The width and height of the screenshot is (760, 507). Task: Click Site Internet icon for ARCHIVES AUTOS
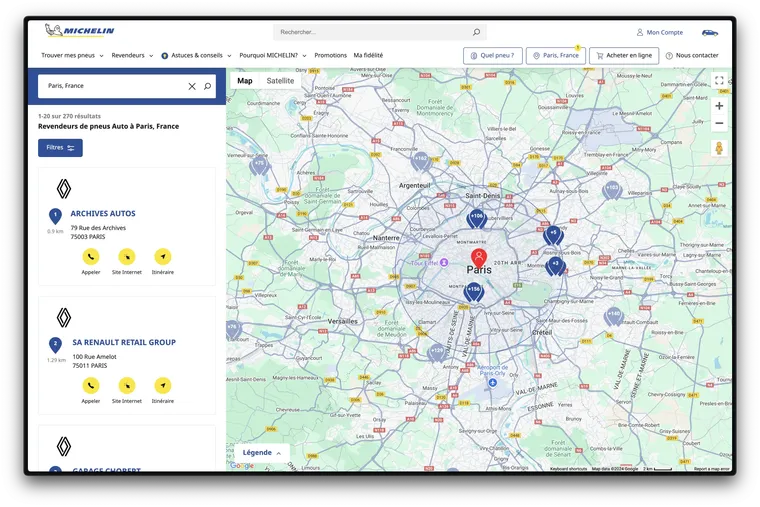click(127, 256)
